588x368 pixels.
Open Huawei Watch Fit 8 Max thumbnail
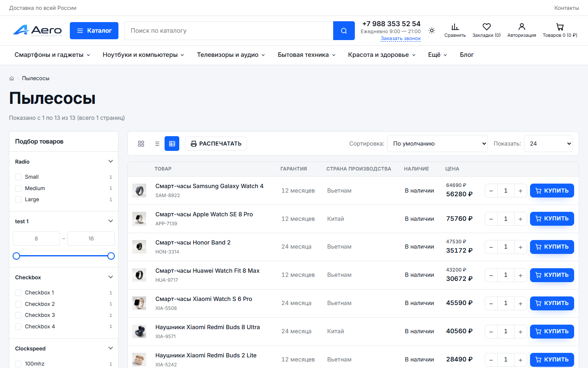pyautogui.click(x=139, y=275)
